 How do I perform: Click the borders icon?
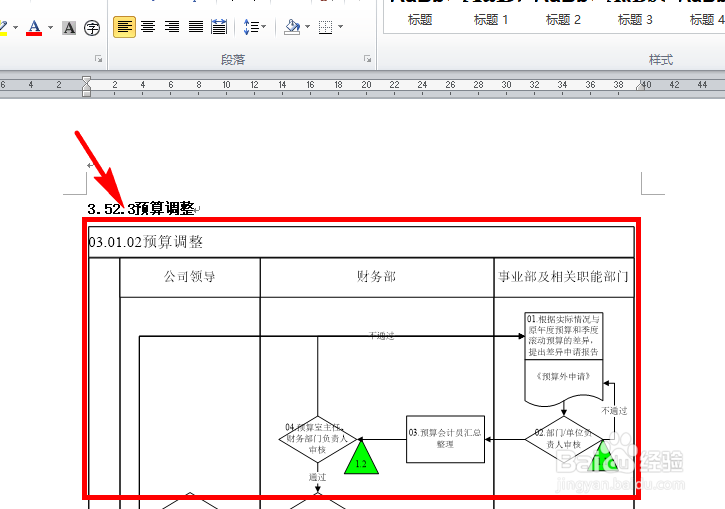coord(326,27)
